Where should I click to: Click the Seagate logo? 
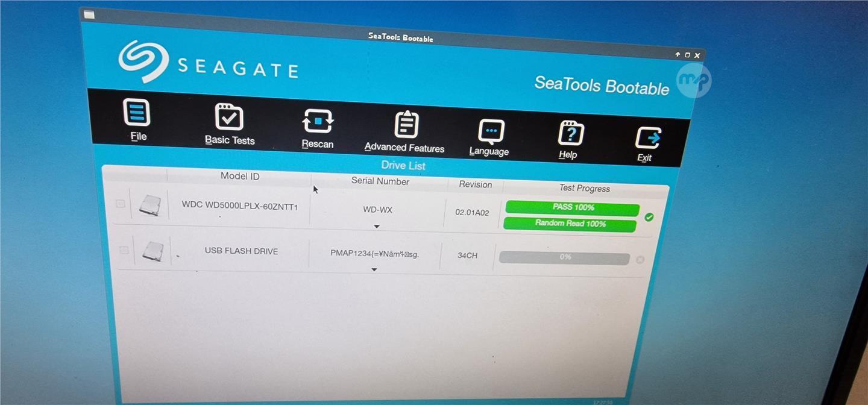click(x=208, y=63)
